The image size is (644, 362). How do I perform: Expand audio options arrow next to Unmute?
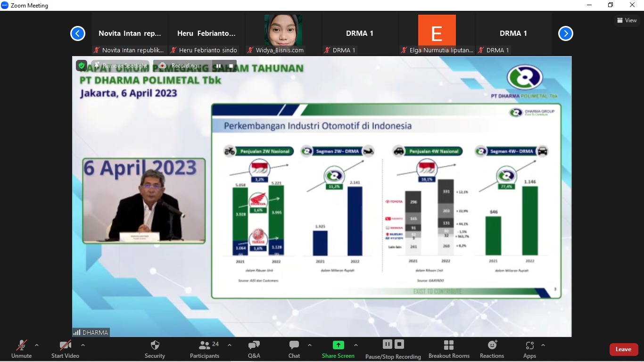(x=37, y=345)
